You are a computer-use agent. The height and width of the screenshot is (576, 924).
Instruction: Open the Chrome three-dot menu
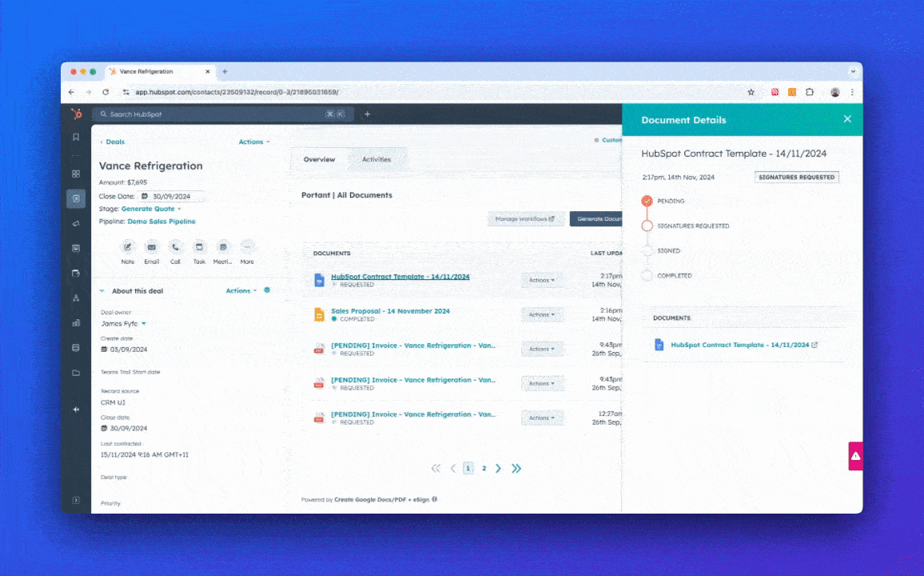coord(852,92)
